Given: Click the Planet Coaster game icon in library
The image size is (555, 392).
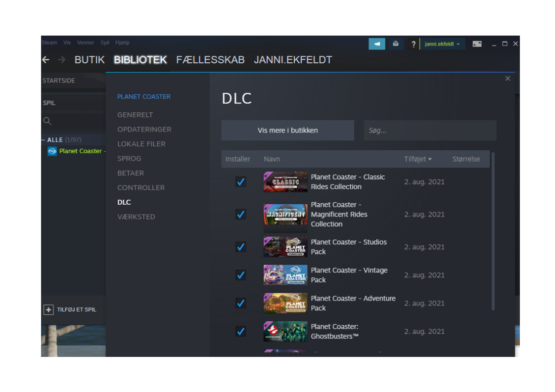Looking at the screenshot, I should (52, 151).
